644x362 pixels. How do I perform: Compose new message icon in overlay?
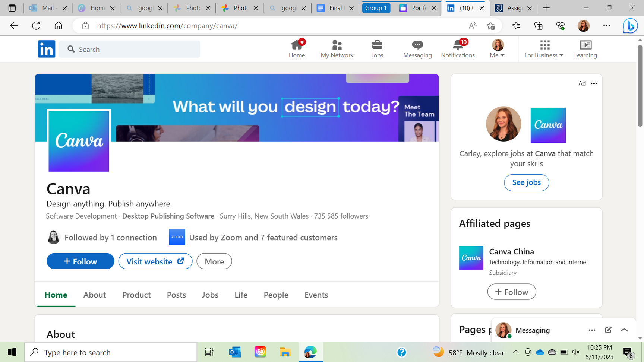click(608, 330)
